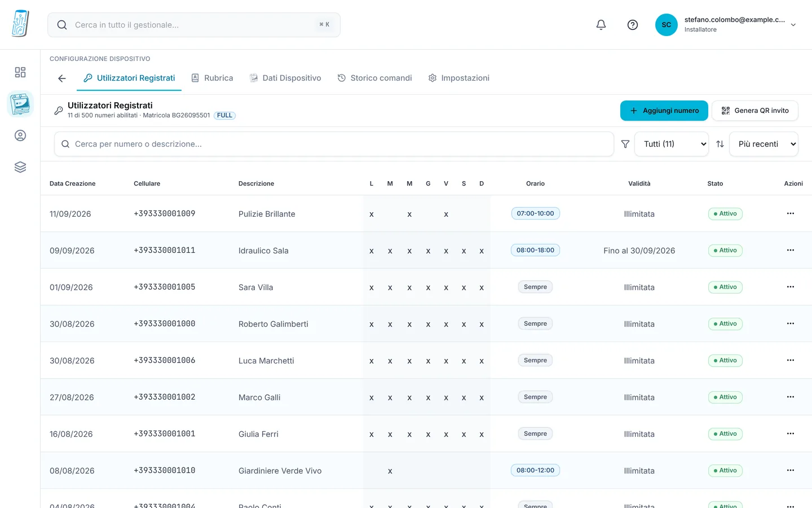
Task: Open actions menu for Idraulico Sala
Action: [791, 250]
